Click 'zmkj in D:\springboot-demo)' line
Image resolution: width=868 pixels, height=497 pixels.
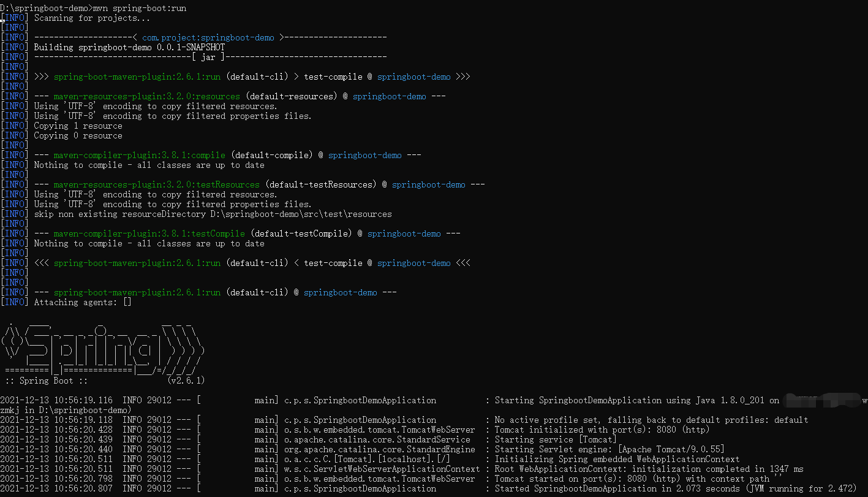[66, 410]
